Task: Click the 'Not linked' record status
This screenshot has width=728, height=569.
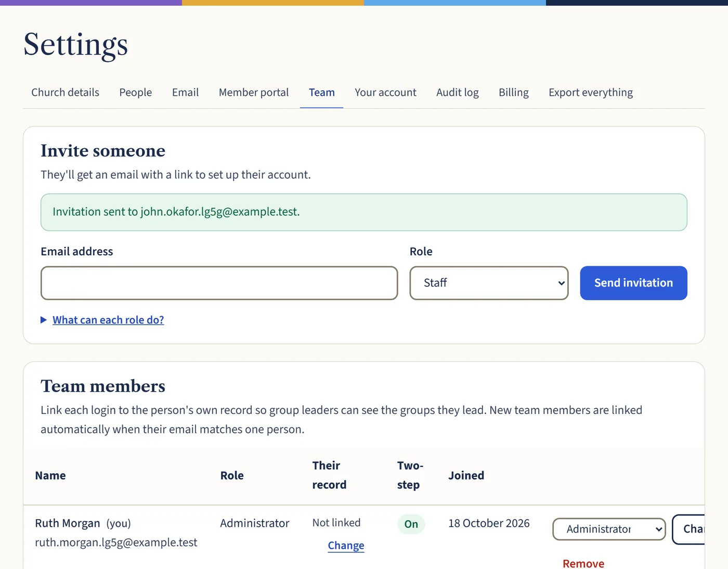Action: pos(336,523)
